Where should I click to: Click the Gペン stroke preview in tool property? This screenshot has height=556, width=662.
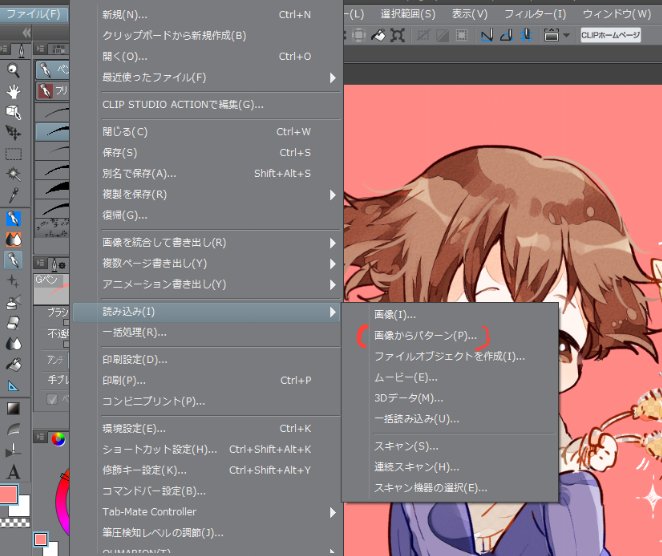[52, 288]
